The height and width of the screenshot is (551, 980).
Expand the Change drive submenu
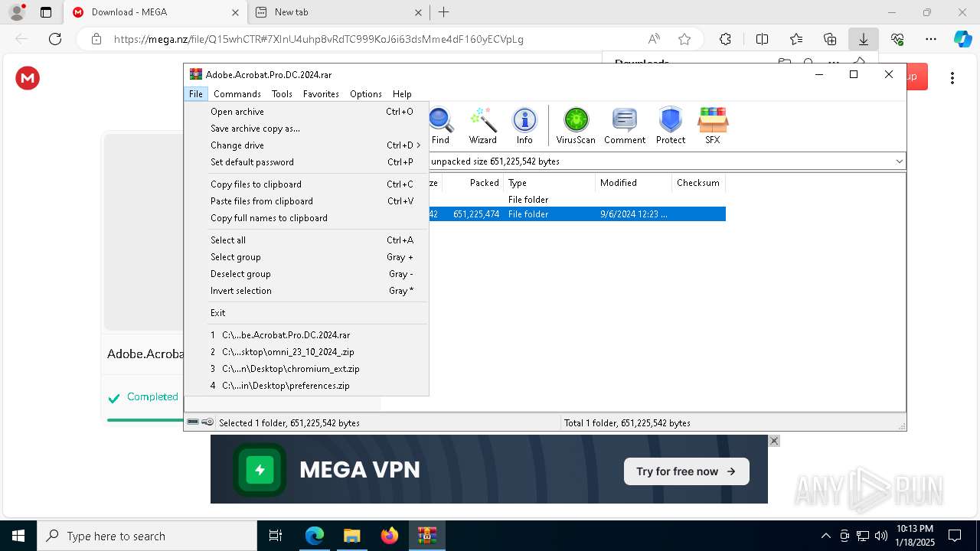pos(306,145)
